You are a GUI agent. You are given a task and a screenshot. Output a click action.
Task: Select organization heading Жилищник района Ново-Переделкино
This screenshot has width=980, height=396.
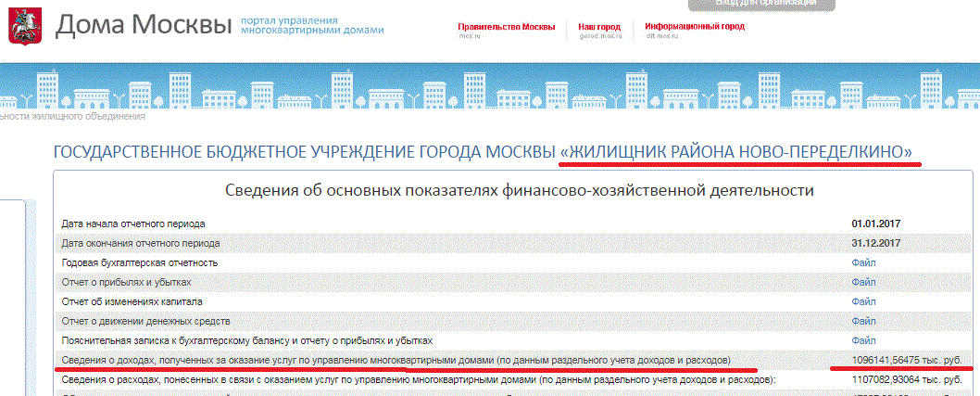point(484,152)
